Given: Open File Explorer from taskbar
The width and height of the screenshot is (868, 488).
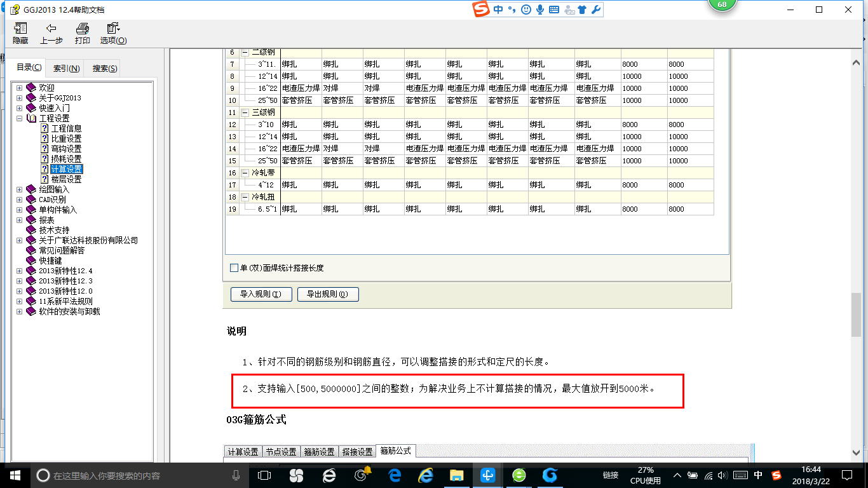Looking at the screenshot, I should (456, 475).
